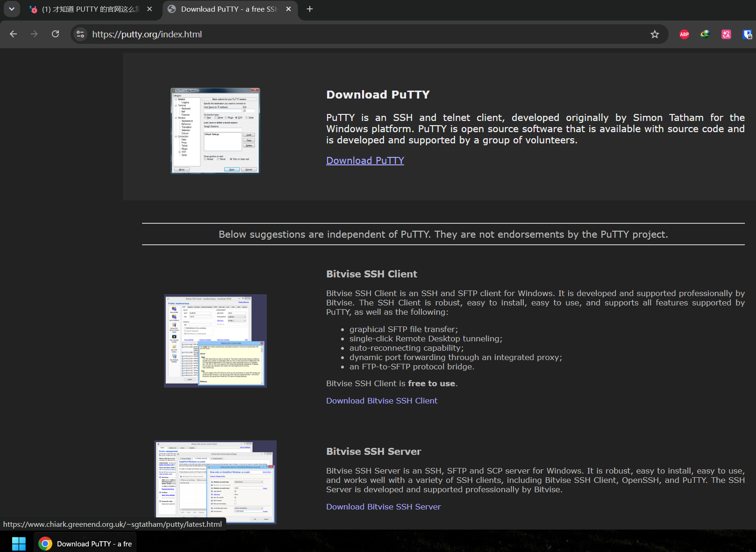Reload the current page
The height and width of the screenshot is (552, 756).
pos(55,34)
